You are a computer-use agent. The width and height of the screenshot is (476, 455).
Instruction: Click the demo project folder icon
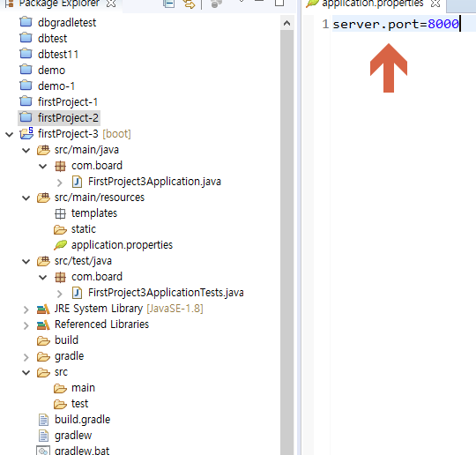(x=26, y=70)
